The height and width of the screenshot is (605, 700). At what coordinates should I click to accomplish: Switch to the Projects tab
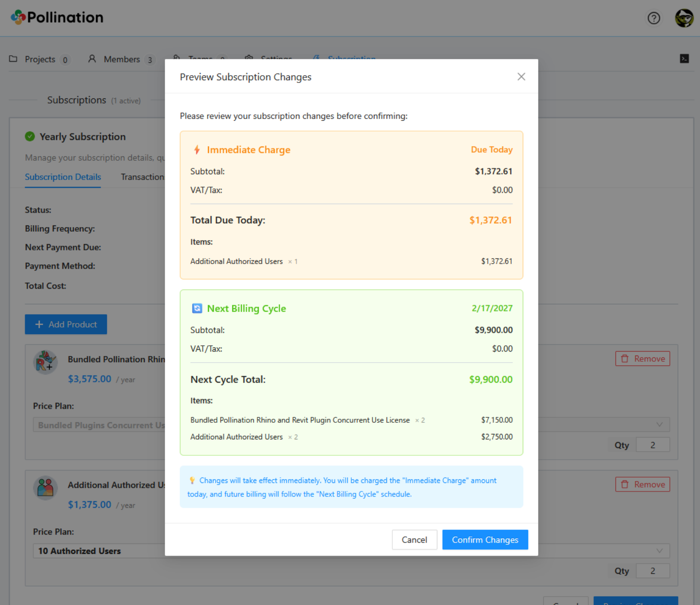pos(40,59)
